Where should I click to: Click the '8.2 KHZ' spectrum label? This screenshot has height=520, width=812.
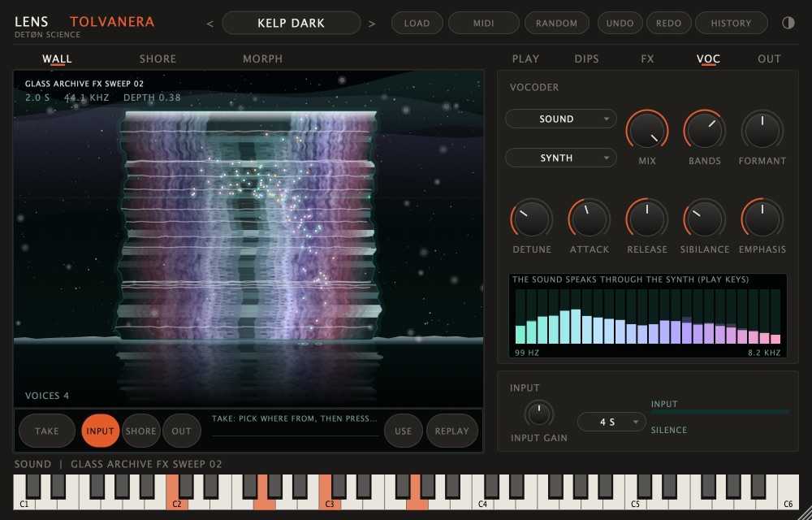pos(764,352)
